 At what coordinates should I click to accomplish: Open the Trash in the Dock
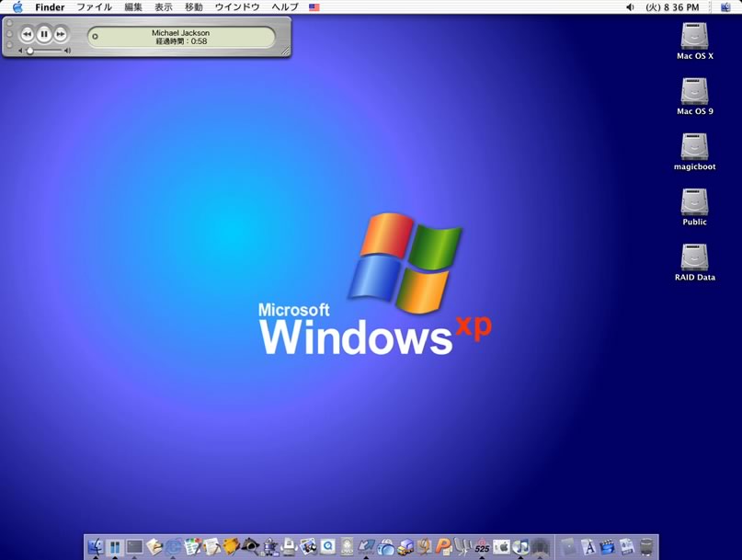pyautogui.click(x=646, y=547)
